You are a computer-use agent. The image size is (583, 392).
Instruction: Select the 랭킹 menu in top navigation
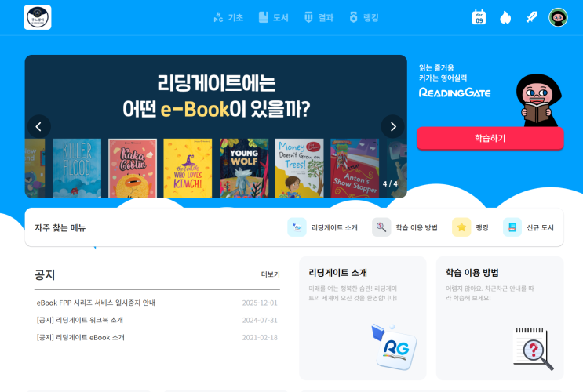(364, 17)
